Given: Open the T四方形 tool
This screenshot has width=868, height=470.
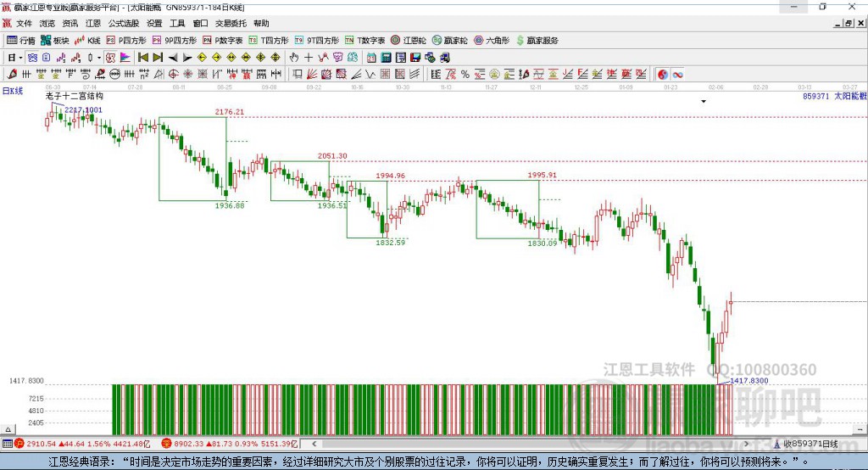Looking at the screenshot, I should click(x=269, y=41).
